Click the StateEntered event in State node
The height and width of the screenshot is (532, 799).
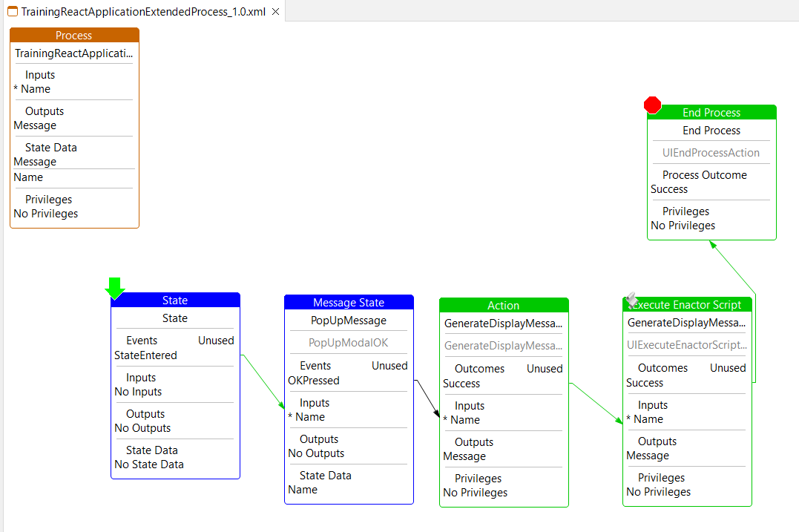click(145, 355)
